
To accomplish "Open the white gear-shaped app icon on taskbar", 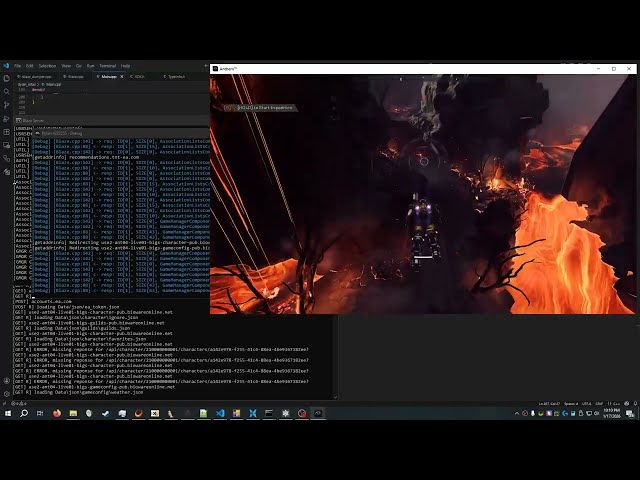I will coord(285,413).
